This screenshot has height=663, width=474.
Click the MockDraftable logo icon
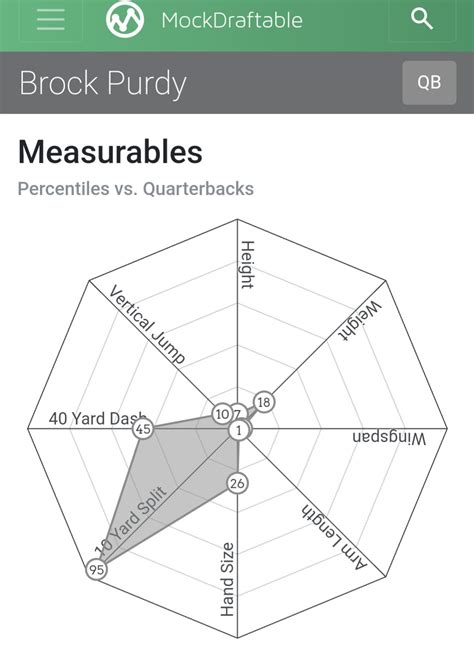point(125,19)
